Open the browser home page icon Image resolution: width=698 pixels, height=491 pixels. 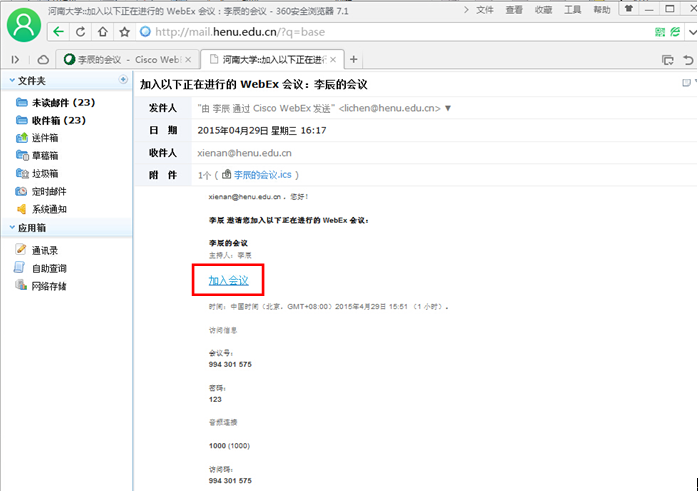(103, 32)
